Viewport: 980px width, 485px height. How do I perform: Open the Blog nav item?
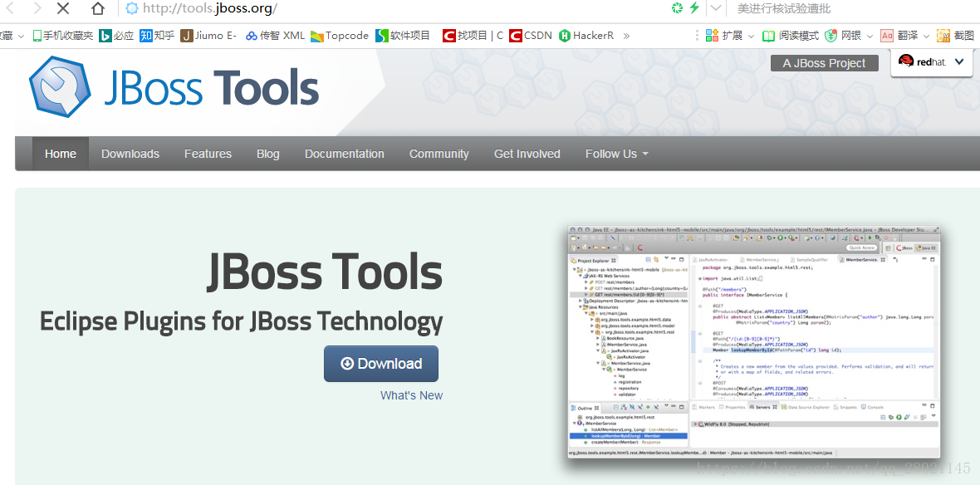tap(268, 154)
